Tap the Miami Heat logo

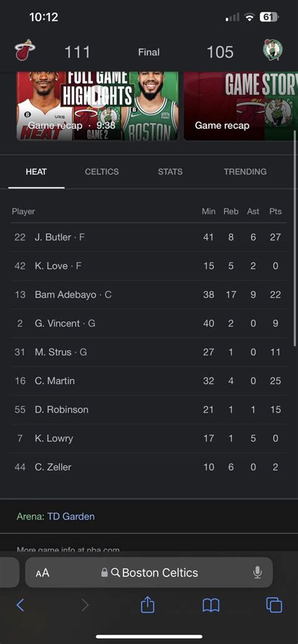(25, 50)
